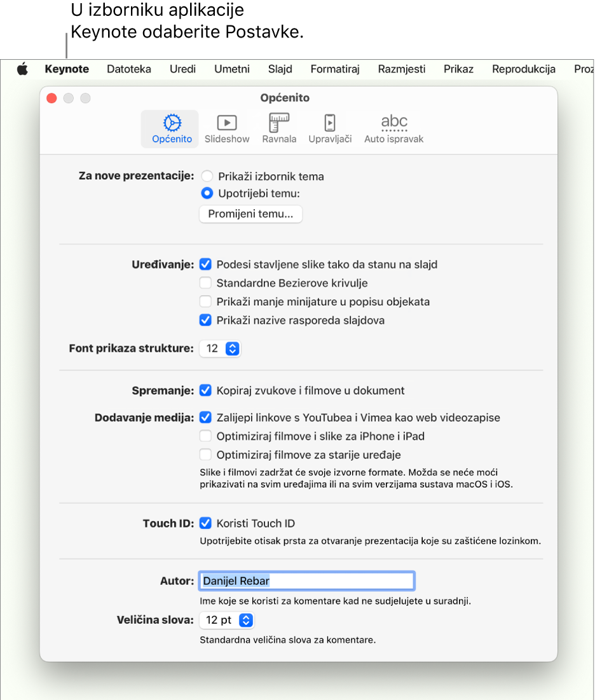This screenshot has width=595, height=700.
Task: Open the Datoteka menu
Action: point(129,69)
